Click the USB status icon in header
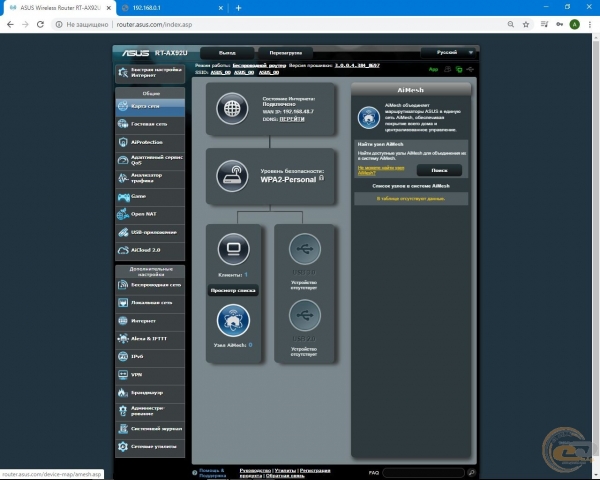Viewport: 600px width, 480px height. click(x=470, y=69)
